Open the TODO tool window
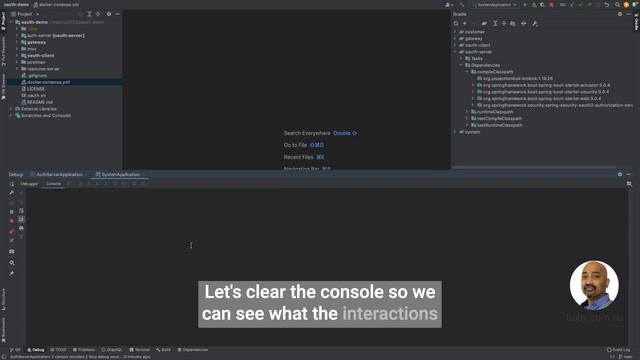640x360 pixels. 58,350
